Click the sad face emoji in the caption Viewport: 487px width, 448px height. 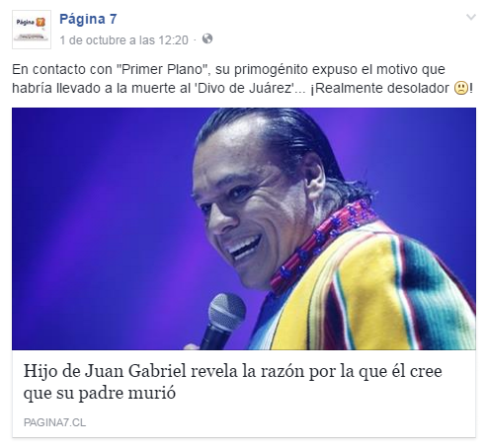click(461, 88)
